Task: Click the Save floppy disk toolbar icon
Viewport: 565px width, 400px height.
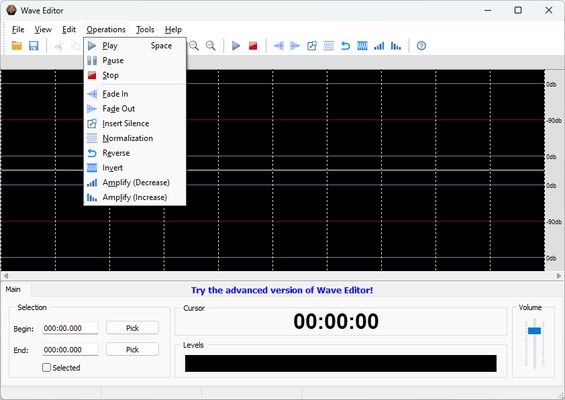Action: (x=34, y=46)
